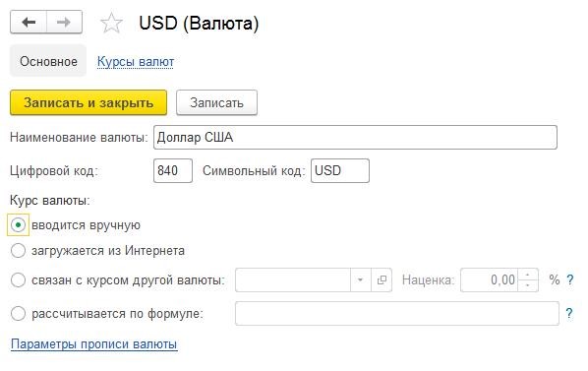The height and width of the screenshot is (371, 588).
Task: Show help for markup question mark
Action: [x=570, y=279]
